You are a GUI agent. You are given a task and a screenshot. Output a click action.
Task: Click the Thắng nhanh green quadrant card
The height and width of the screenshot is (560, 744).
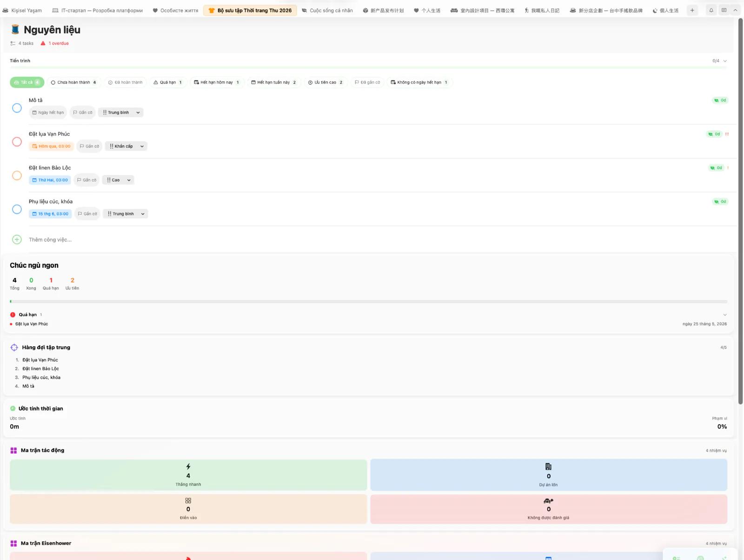(188, 475)
